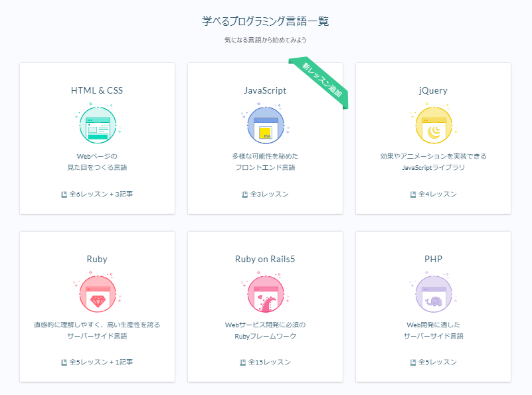532x395 pixels.
Task: Click description text Web開発に適した
Action: (x=433, y=325)
